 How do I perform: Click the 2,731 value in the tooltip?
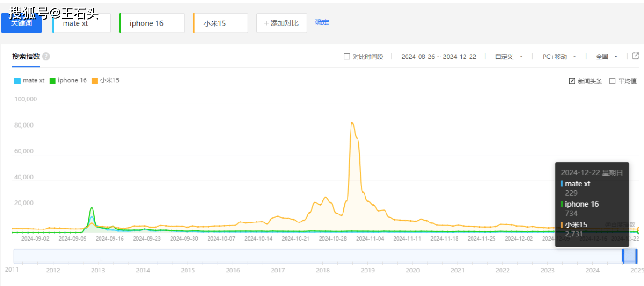pos(574,234)
